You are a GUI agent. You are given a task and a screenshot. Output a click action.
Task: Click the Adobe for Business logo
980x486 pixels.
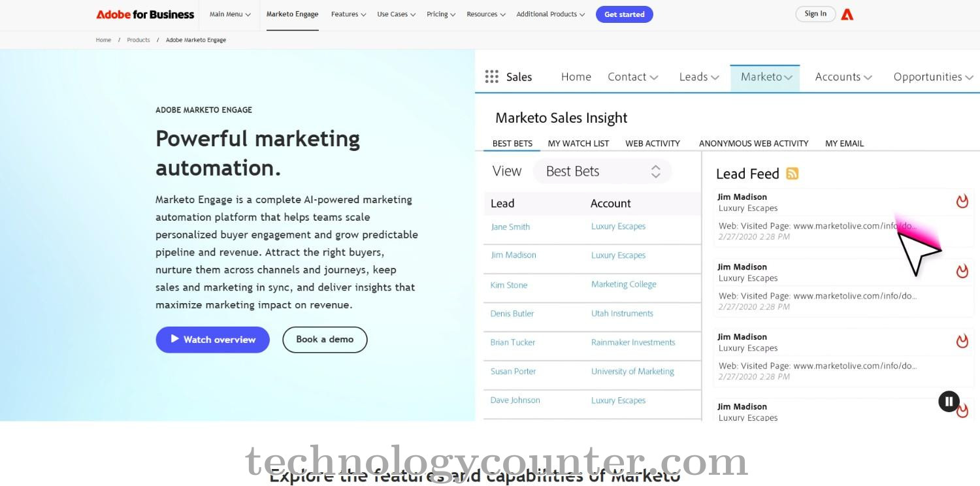click(145, 14)
